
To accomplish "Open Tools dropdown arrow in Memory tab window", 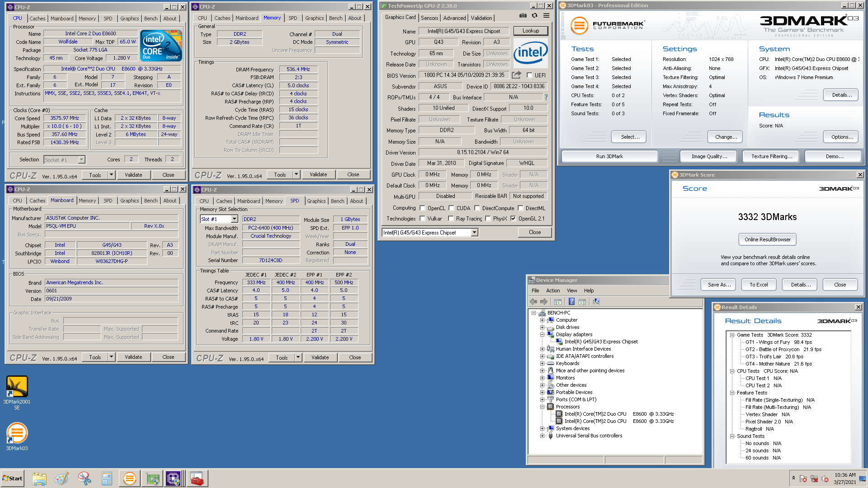I will [x=296, y=174].
